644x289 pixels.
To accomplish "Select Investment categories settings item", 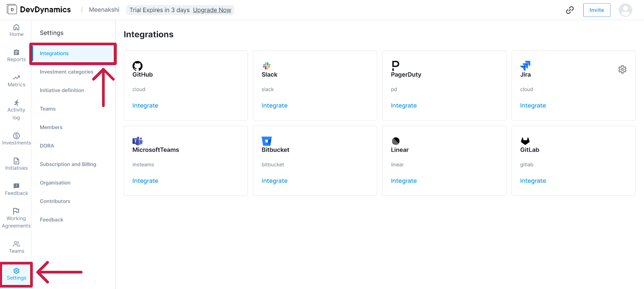I will point(66,72).
